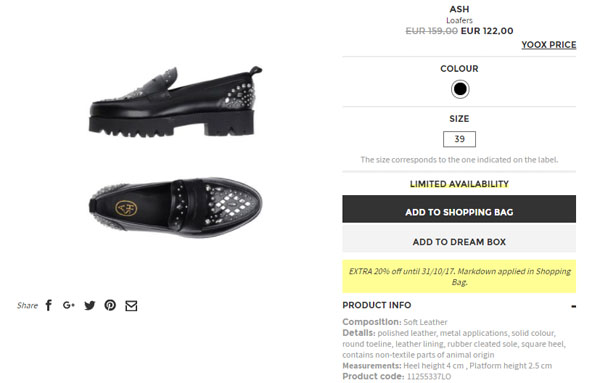The image size is (600, 383).
Task: Click the discounted EUR 122,00 price
Action: pyautogui.click(x=487, y=31)
